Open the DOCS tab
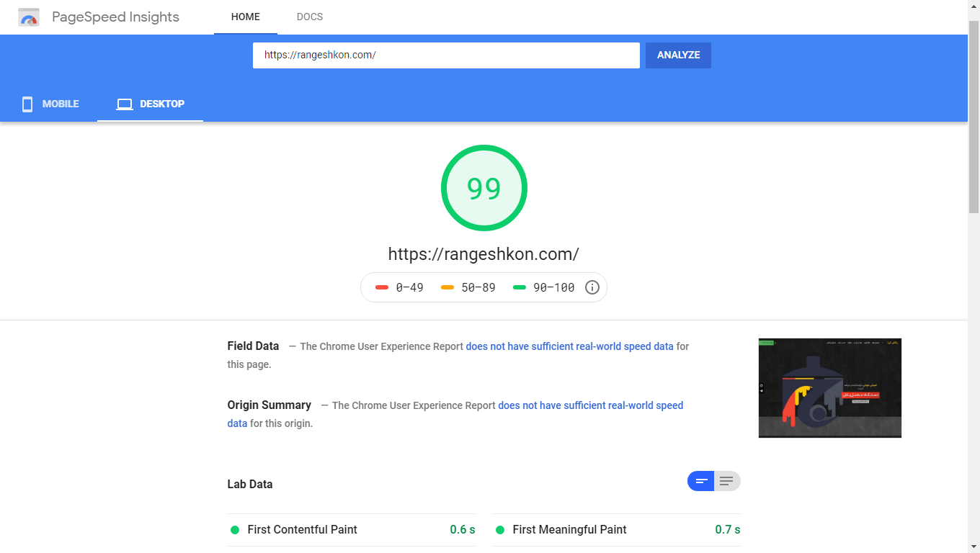980x553 pixels. click(x=310, y=17)
